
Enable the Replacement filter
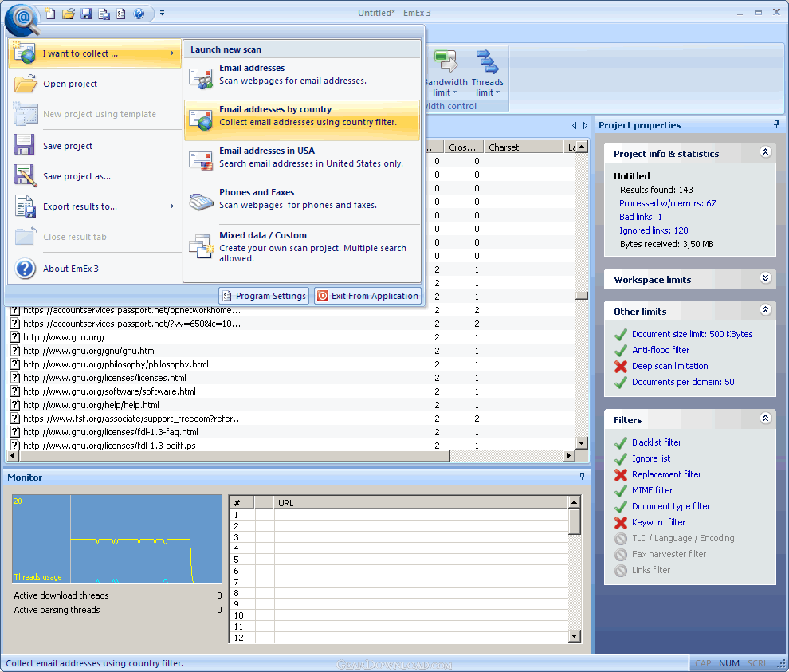point(667,474)
